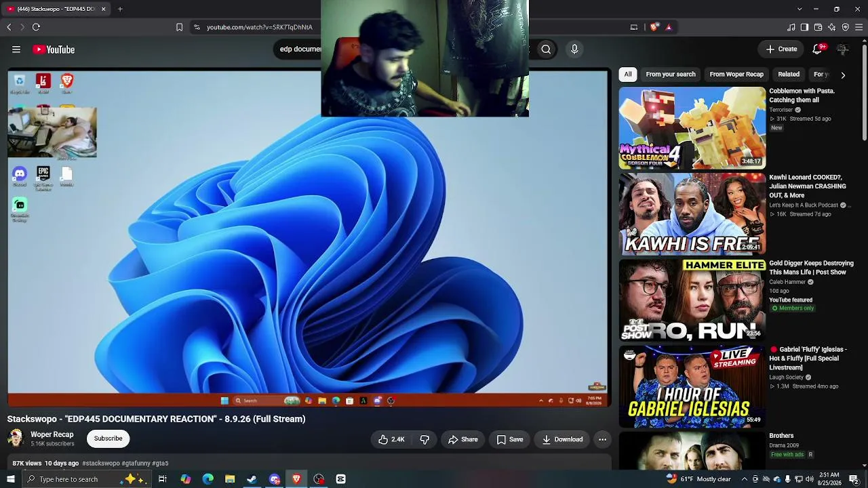The width and height of the screenshot is (868, 488).
Task: Open the Brave VPN shield icon
Action: 846,27
